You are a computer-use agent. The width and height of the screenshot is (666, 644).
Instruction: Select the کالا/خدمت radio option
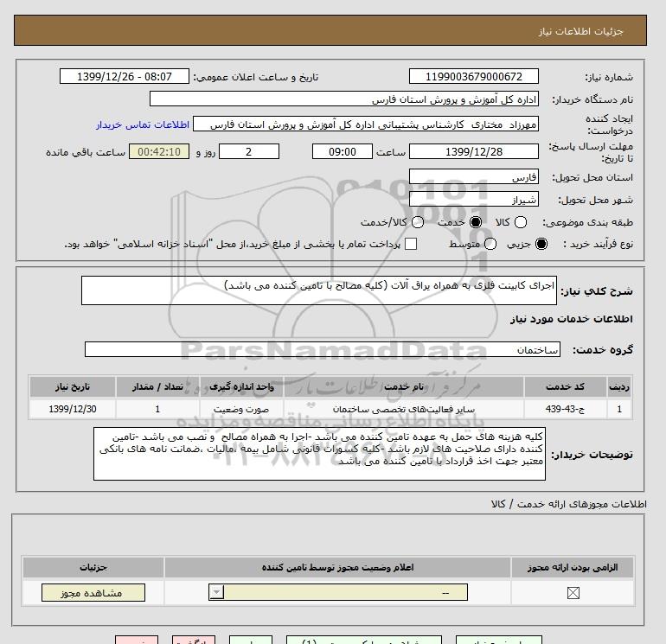(418, 222)
